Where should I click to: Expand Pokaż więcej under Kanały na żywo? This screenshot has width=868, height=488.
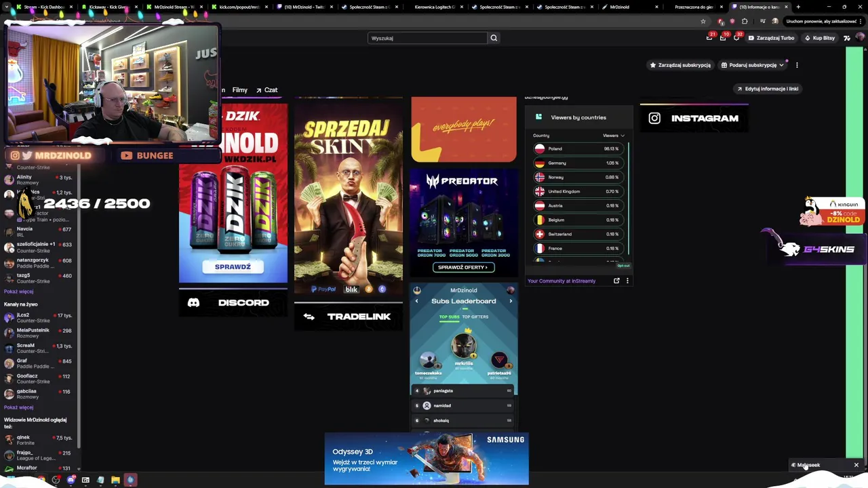[18, 407]
